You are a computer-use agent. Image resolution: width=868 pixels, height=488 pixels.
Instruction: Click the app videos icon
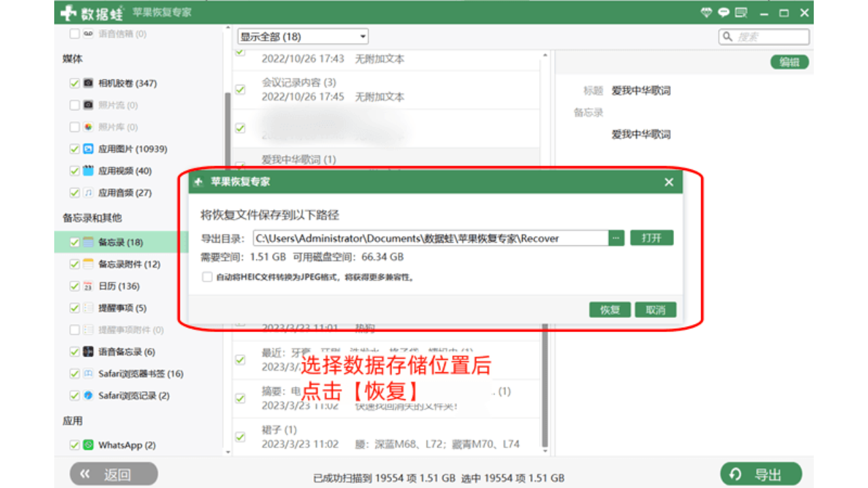pyautogui.click(x=88, y=171)
